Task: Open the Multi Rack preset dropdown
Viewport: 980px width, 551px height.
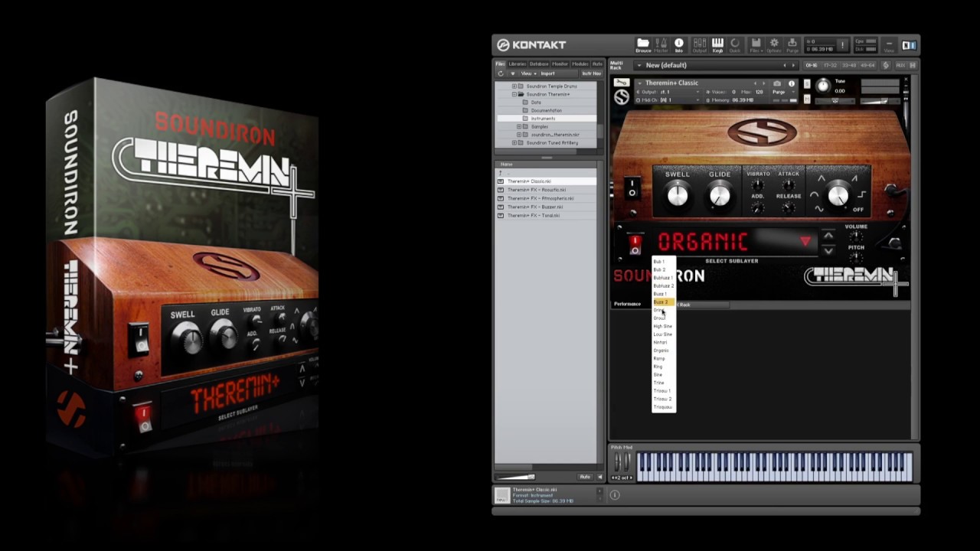Action: pyautogui.click(x=639, y=65)
